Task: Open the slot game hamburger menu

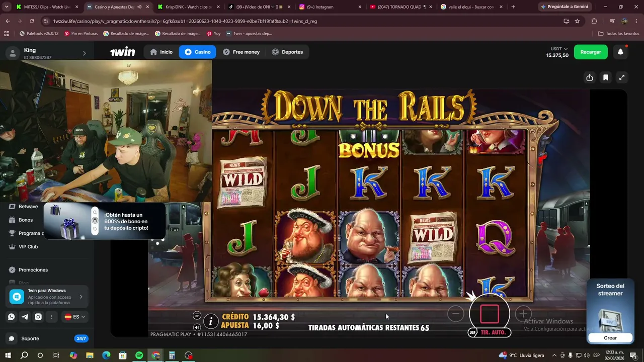Action: [x=197, y=315]
